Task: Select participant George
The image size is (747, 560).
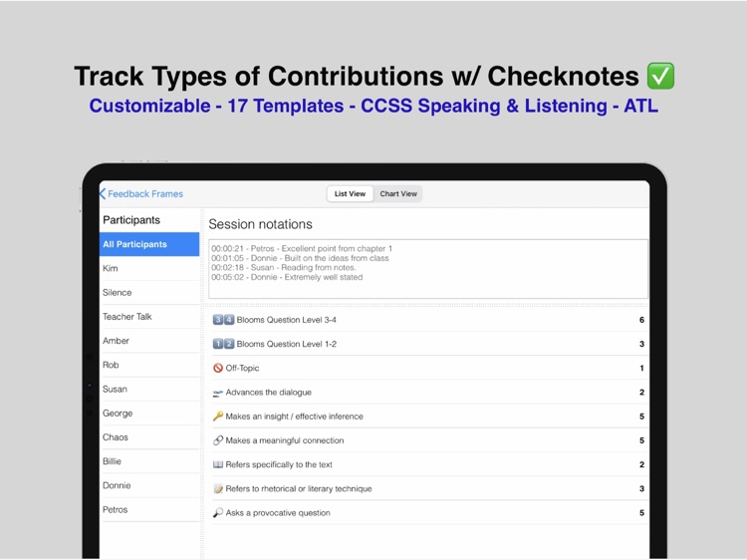Action: coord(149,414)
